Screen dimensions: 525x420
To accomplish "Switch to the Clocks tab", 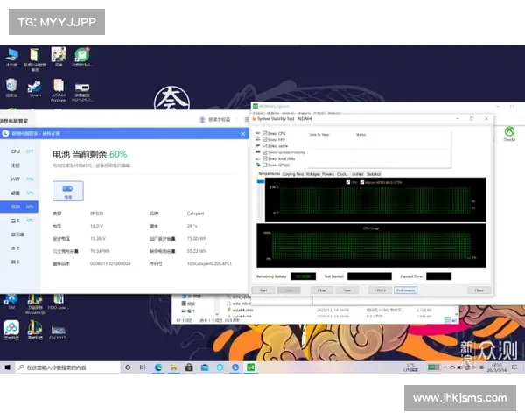I will click(x=342, y=174).
